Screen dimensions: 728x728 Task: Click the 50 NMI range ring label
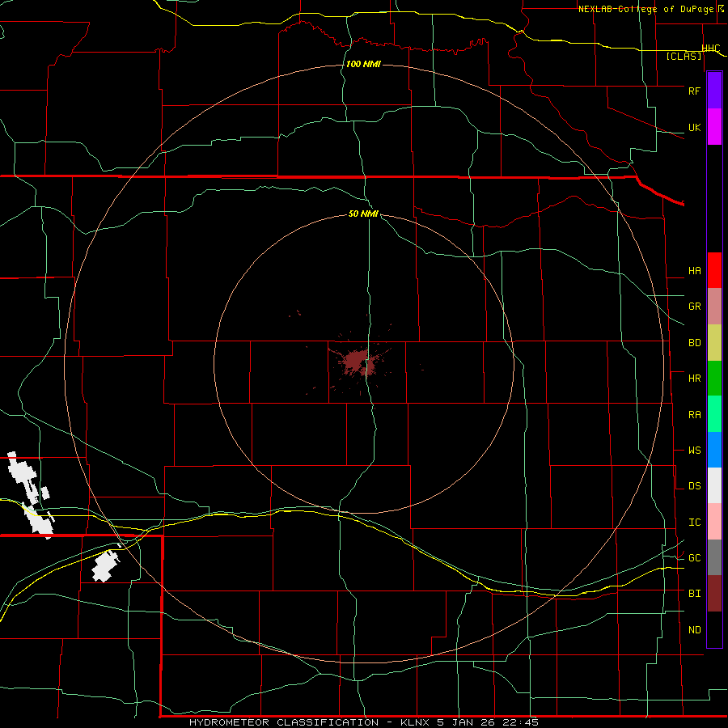[x=363, y=214]
